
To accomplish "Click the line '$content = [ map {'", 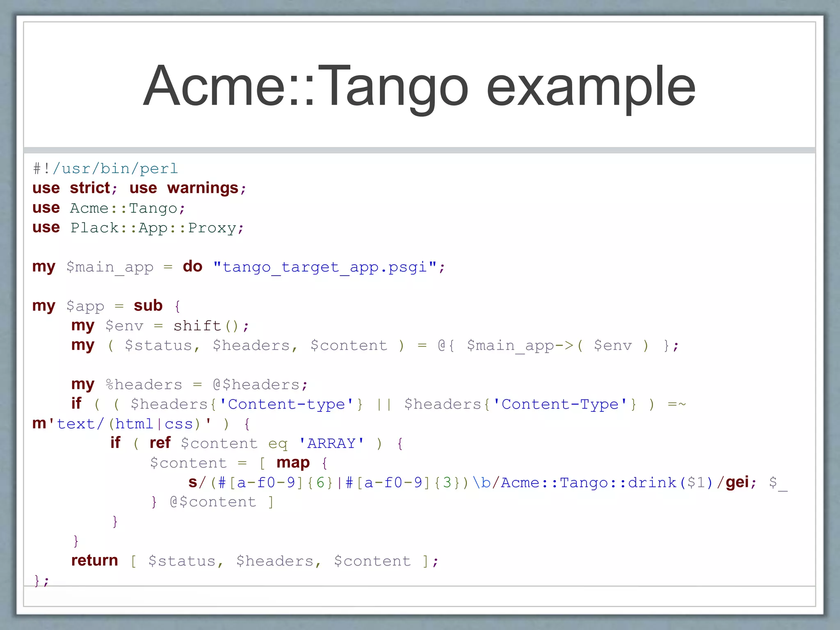I will pyautogui.click(x=239, y=463).
